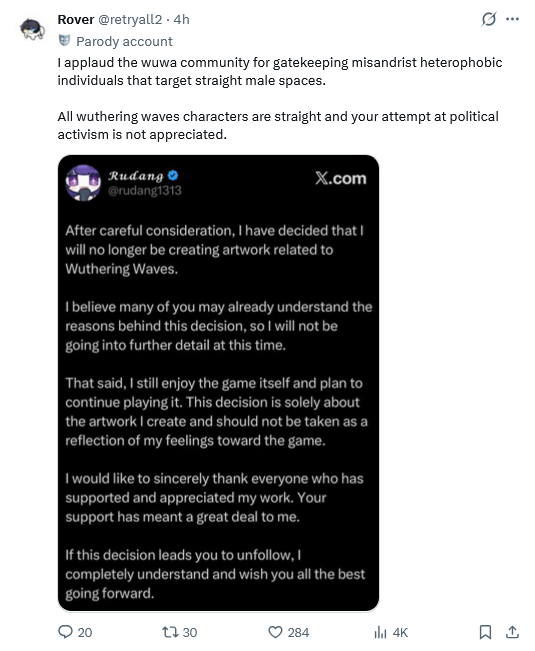Open the three-dot more options menu
535x651 pixels.
click(x=512, y=19)
